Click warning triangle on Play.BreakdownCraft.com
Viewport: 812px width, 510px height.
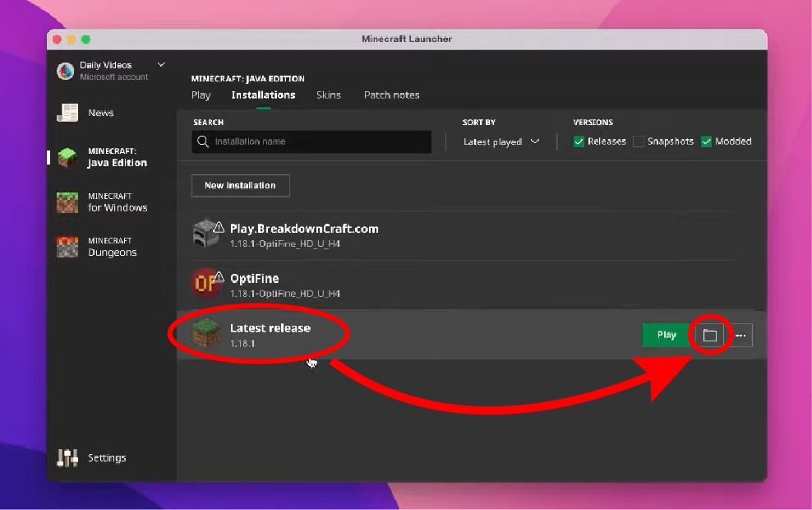pyautogui.click(x=219, y=227)
